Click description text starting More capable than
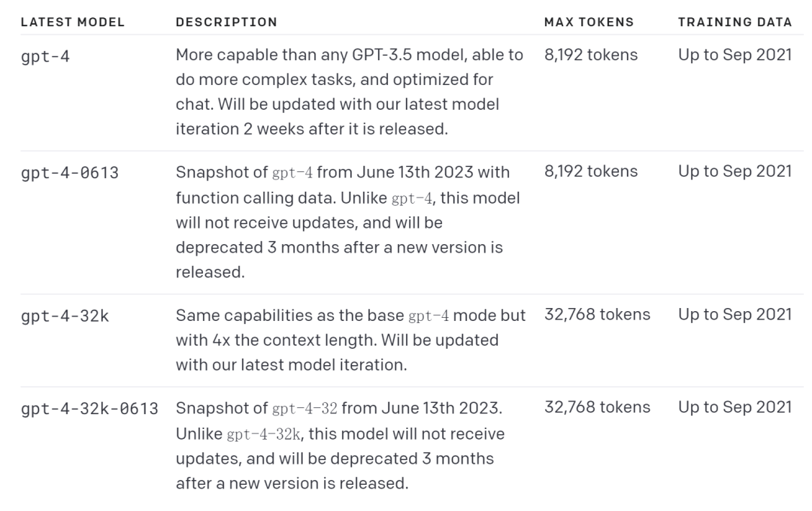 click(x=350, y=92)
